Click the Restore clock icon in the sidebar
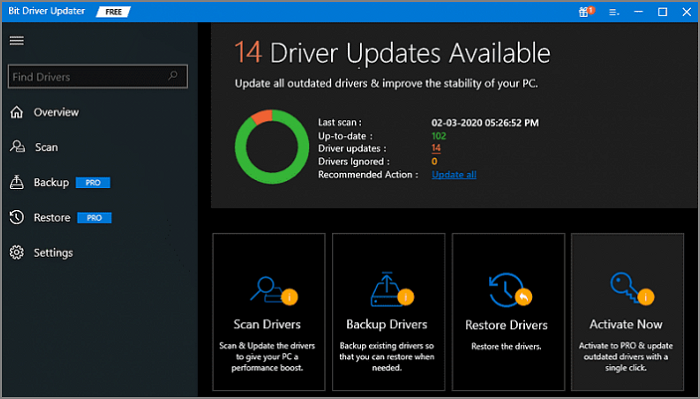The width and height of the screenshot is (700, 399). click(17, 217)
